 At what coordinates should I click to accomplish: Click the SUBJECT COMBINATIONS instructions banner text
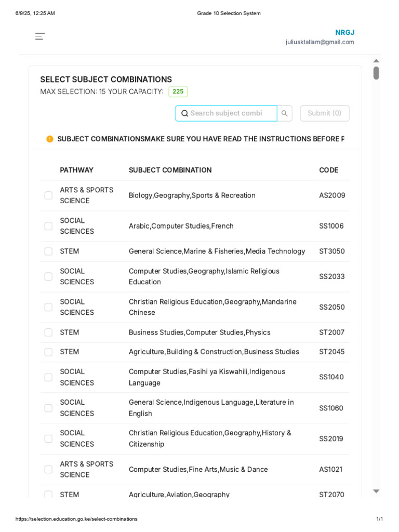[201, 139]
